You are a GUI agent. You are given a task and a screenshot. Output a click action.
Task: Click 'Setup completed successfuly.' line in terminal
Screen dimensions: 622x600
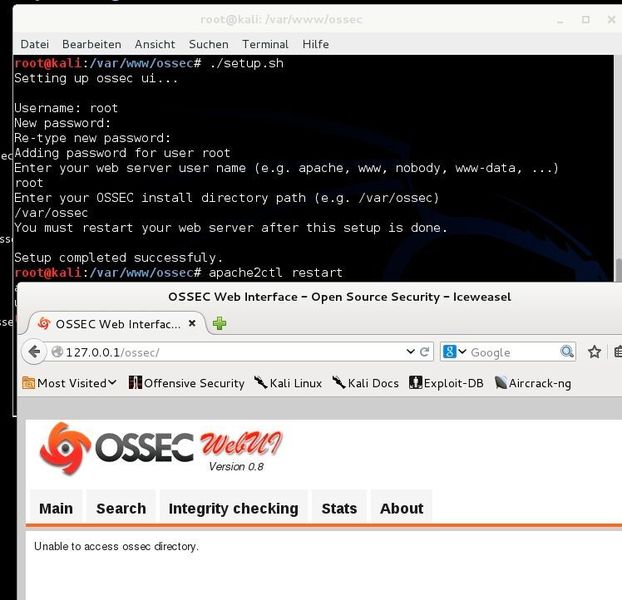pyautogui.click(x=119, y=258)
